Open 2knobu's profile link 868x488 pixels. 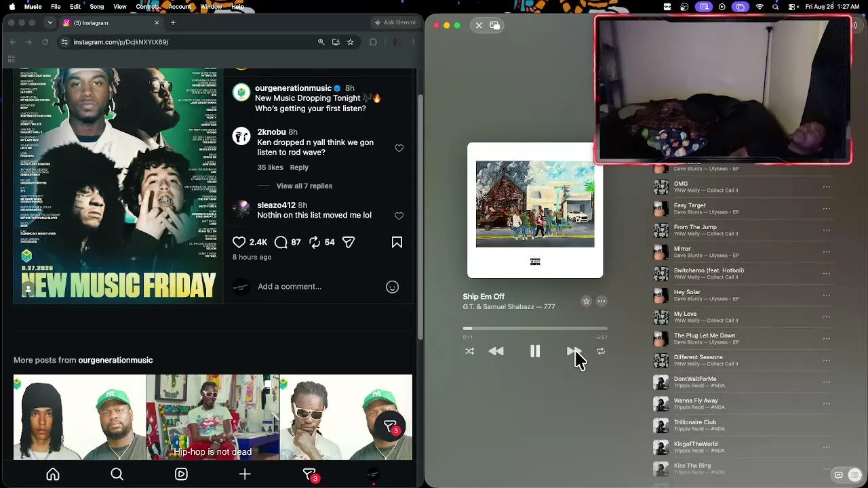[x=271, y=132]
